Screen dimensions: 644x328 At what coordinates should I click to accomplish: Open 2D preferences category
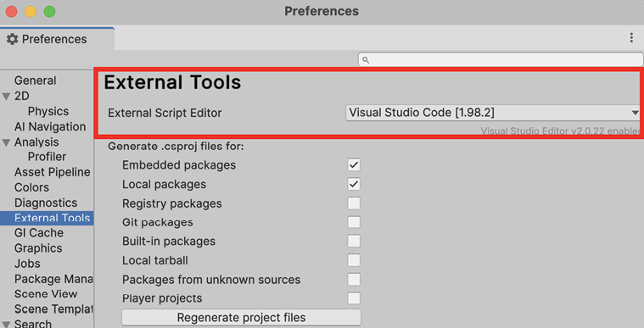click(x=22, y=96)
